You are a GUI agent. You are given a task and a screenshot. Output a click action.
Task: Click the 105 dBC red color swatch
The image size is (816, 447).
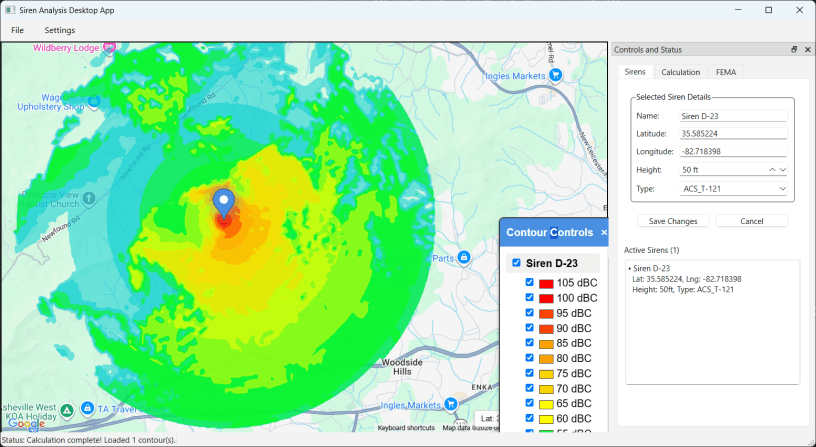[x=546, y=284]
